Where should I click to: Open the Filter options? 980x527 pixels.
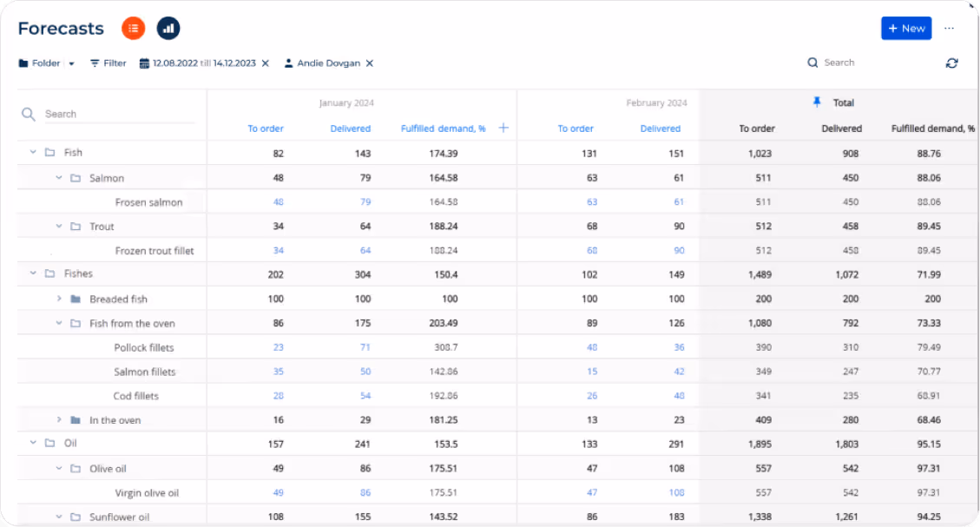click(107, 63)
